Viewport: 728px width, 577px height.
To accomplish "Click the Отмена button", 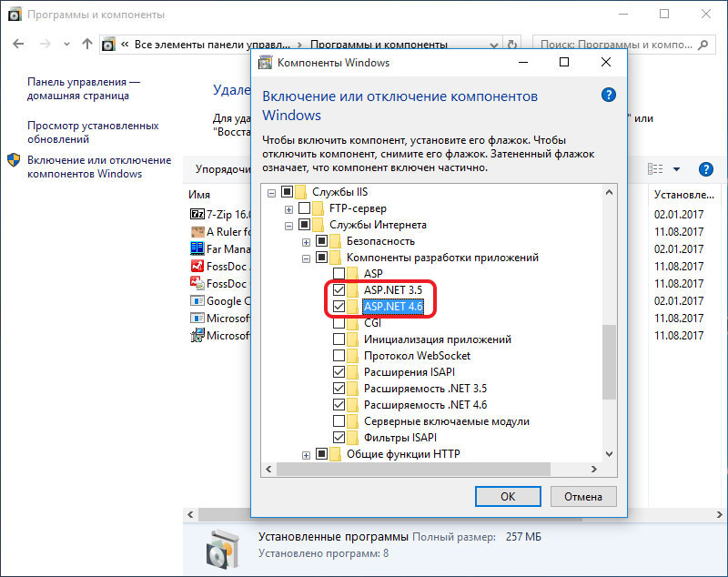I will 583,496.
